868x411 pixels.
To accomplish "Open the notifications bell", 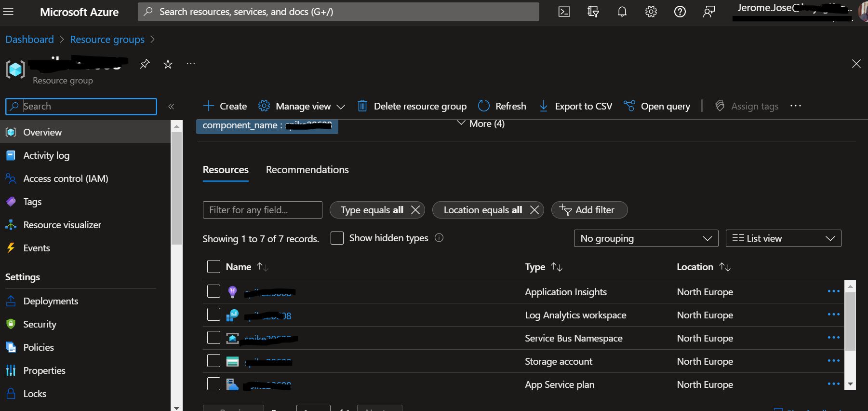I will tap(622, 12).
